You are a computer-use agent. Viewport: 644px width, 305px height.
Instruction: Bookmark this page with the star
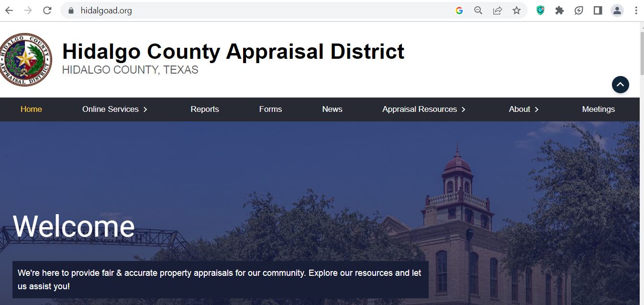[517, 11]
